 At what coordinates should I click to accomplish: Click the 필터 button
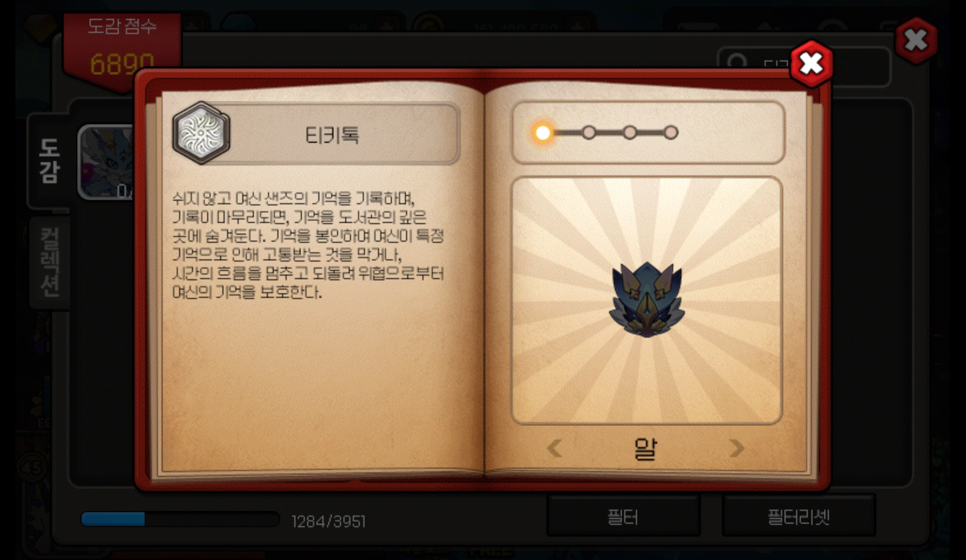(623, 517)
